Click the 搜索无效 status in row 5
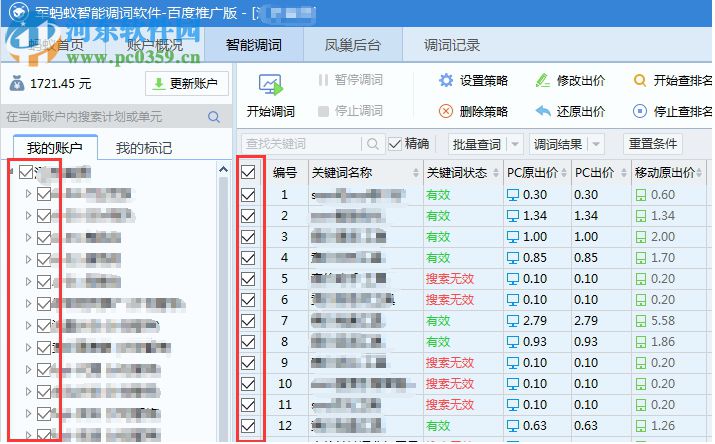 click(x=450, y=279)
